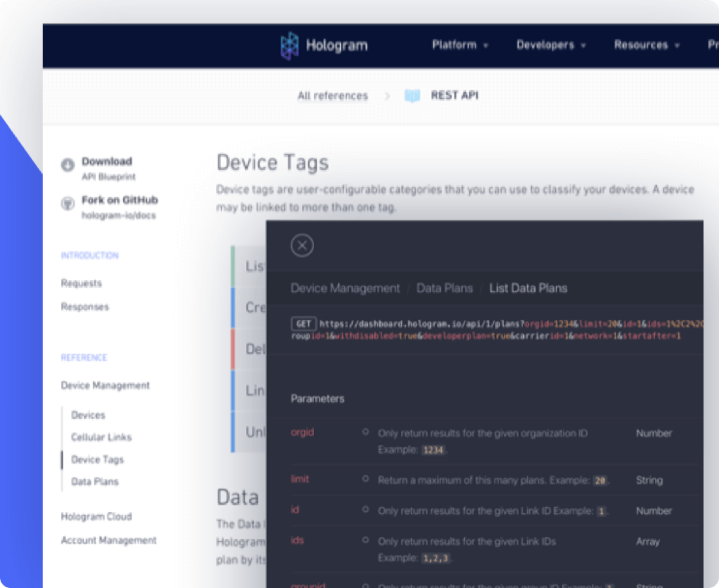Viewport: 719px width, 588px height.
Task: Click the Hologram logo icon
Action: (x=289, y=45)
